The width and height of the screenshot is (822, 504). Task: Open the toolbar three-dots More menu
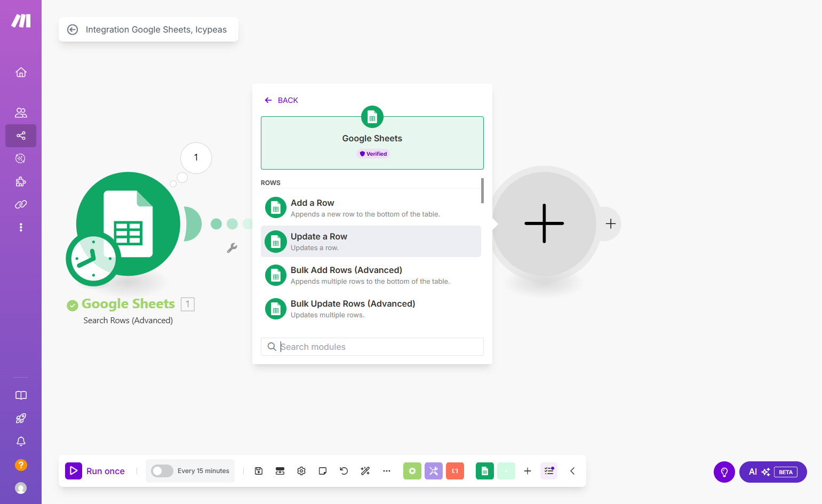(387, 471)
